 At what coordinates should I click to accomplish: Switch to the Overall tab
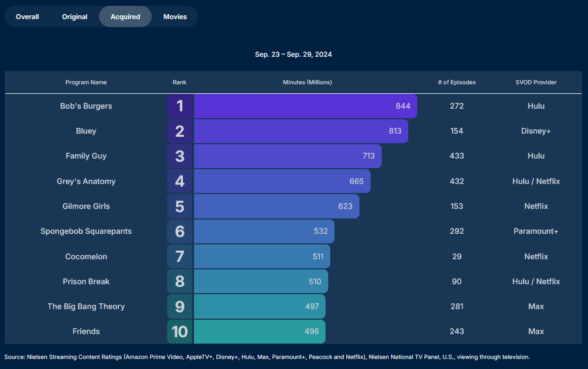point(28,16)
